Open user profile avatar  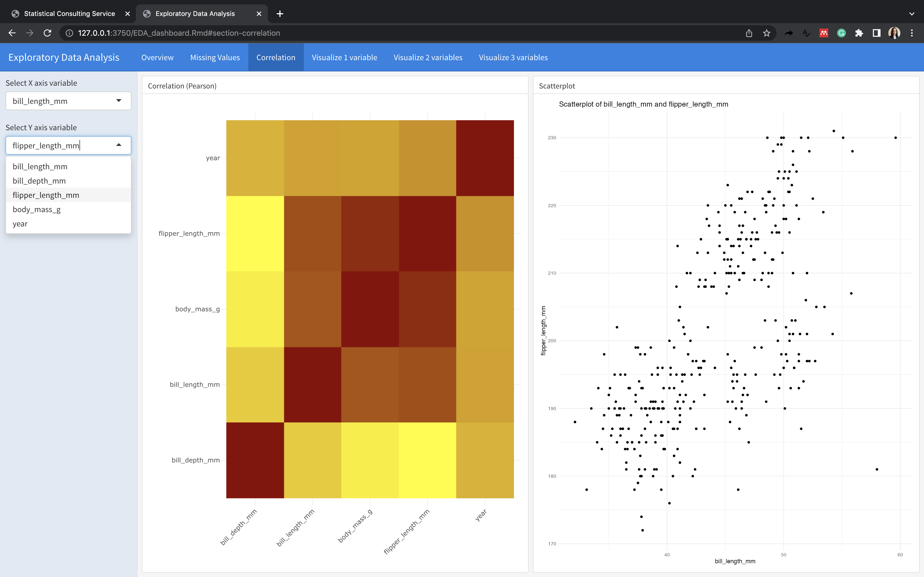click(x=894, y=33)
